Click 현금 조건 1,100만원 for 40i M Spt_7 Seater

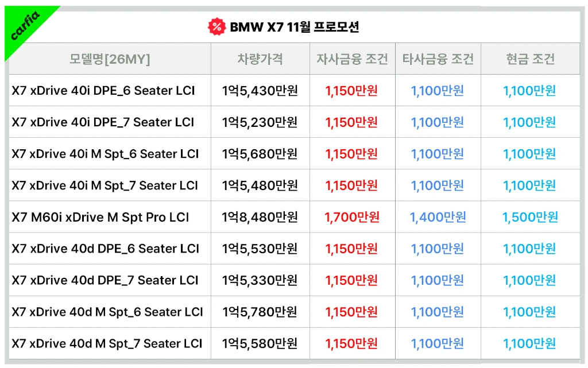(x=529, y=185)
